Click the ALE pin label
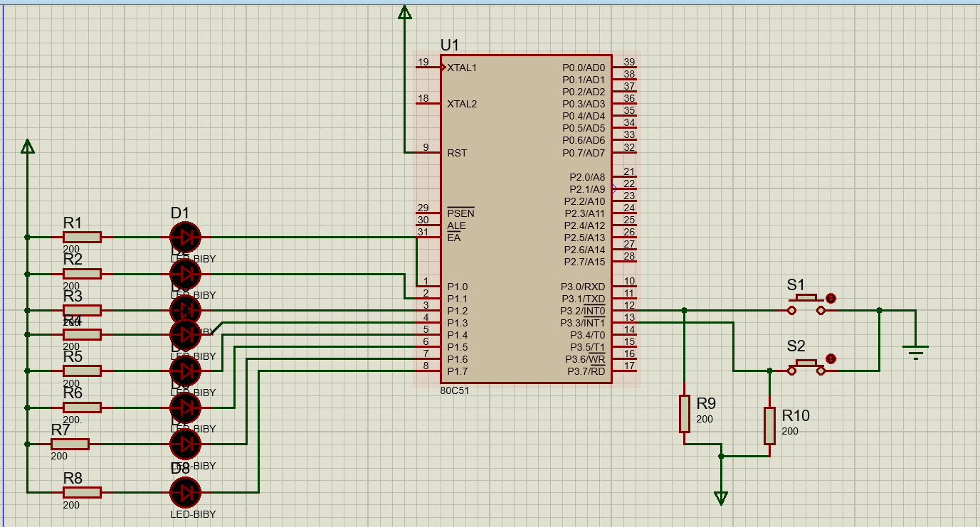This screenshot has height=527, width=980. 456,225
